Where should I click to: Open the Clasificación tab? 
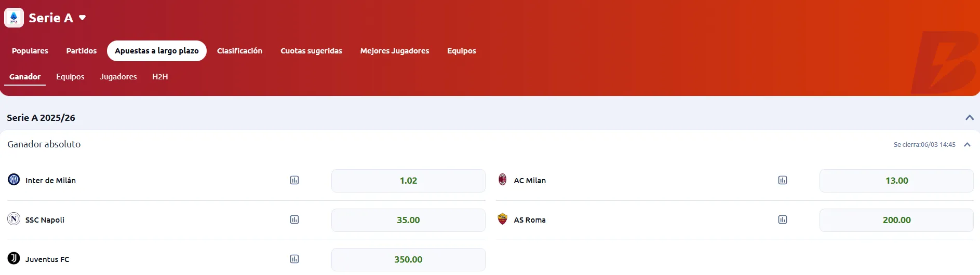[x=239, y=51]
